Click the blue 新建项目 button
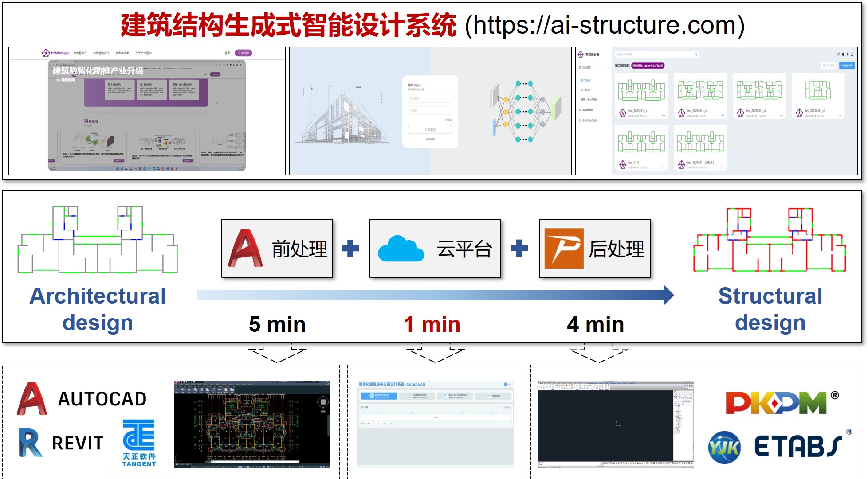Image resolution: width=868 pixels, height=479 pixels. click(847, 66)
